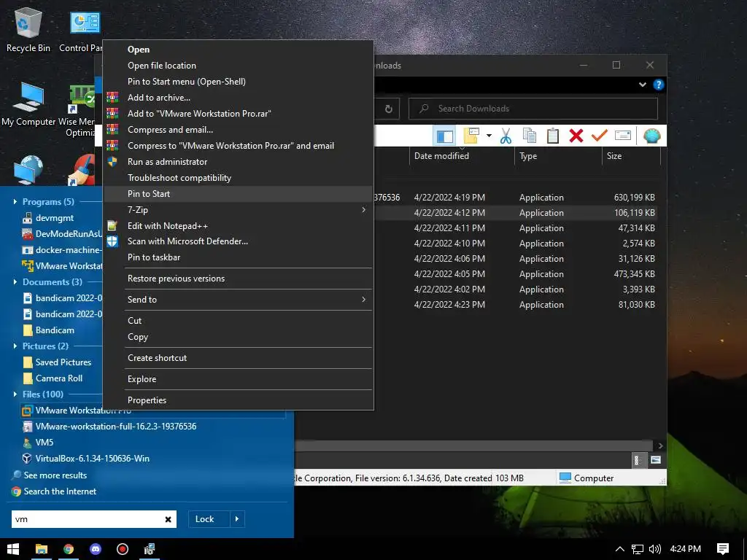The image size is (747, 560).
Task: Click the horizontal scrollbar right arrow in Explorer
Action: pyautogui.click(x=660, y=446)
